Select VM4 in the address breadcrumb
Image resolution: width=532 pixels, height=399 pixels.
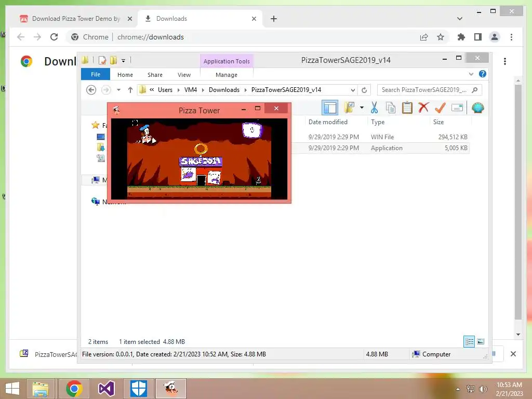pos(191,90)
